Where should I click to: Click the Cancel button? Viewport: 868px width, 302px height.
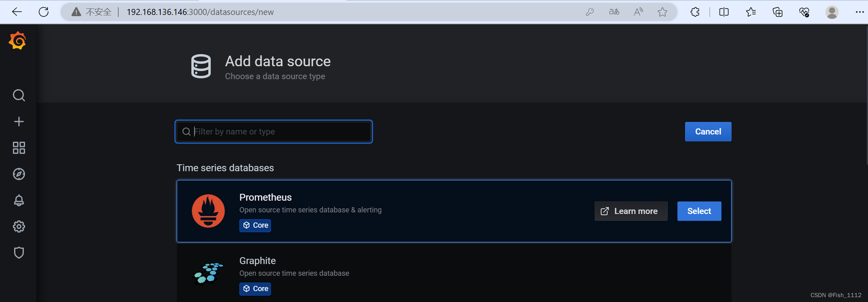click(708, 132)
